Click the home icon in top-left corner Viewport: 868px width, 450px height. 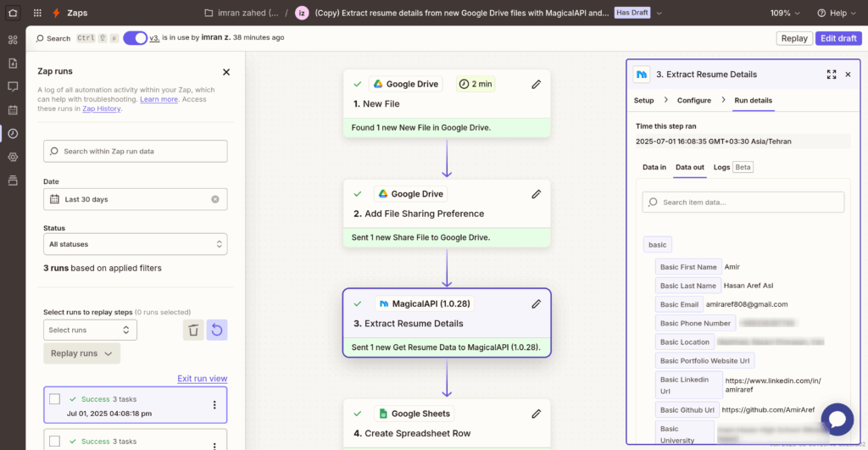pyautogui.click(x=13, y=13)
